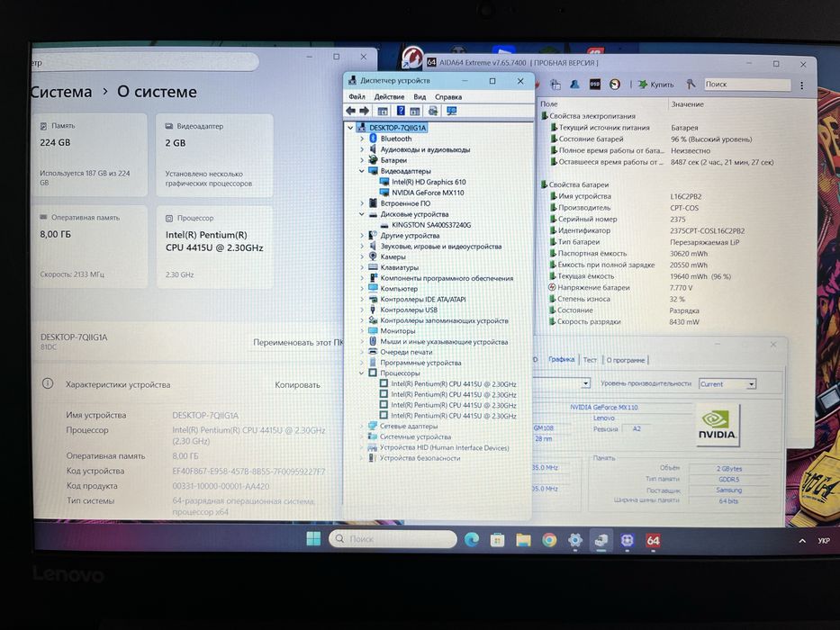This screenshot has height=630, width=840.
Task: Click the round clock-like icon in AIDA64 toolbar
Action: pos(615,85)
